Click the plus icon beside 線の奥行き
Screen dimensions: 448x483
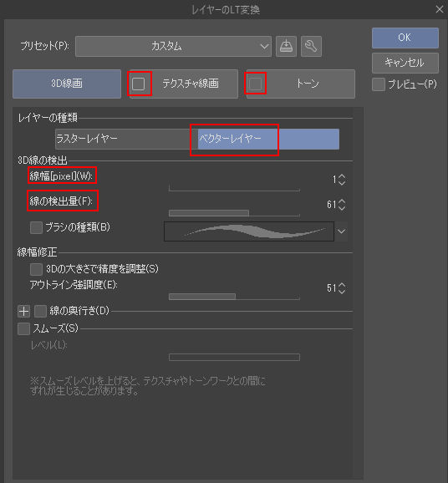[23, 312]
